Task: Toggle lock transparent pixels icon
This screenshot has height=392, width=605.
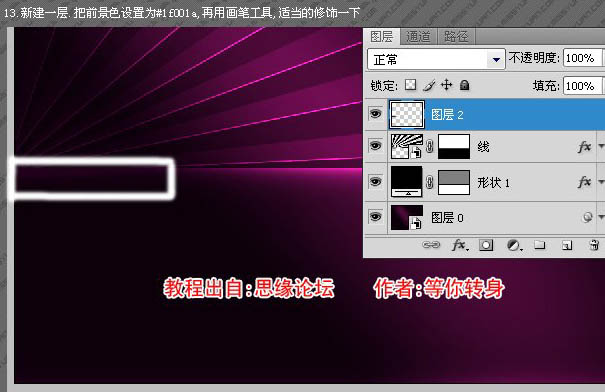Action: click(x=410, y=85)
